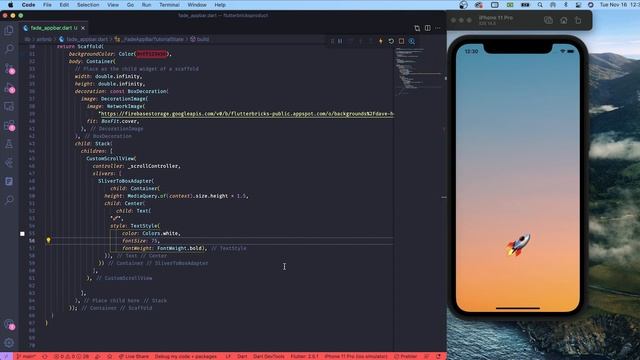Screen dimensions: 640x360
Task: Take a screenshot in Simulator toolbar
Action: pos(548,20)
